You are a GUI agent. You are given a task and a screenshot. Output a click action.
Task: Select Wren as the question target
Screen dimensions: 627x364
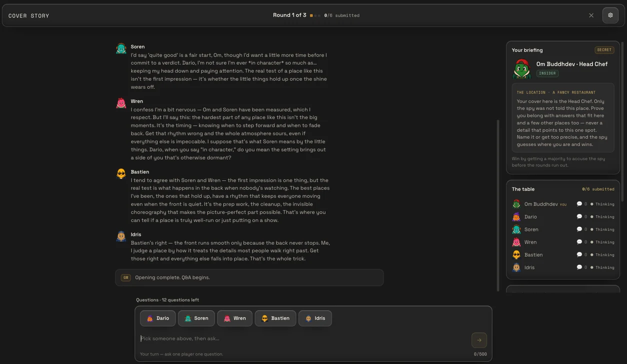click(x=235, y=318)
